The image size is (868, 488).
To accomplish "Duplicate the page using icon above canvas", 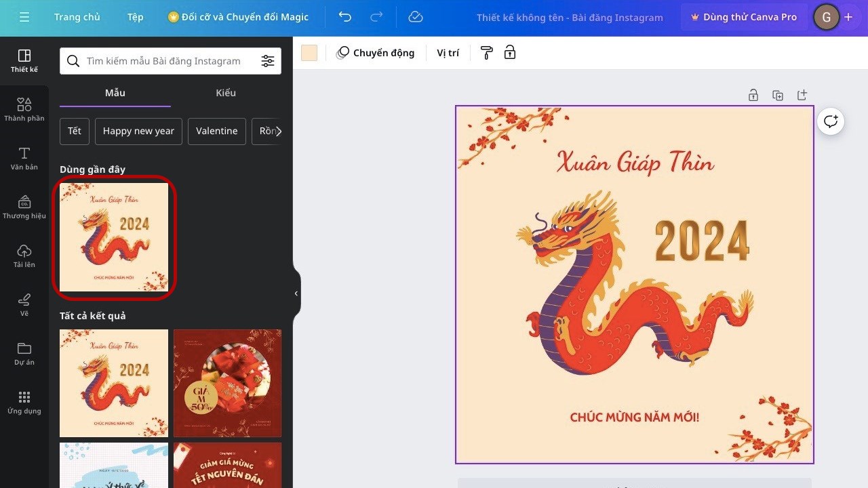I will coord(778,96).
